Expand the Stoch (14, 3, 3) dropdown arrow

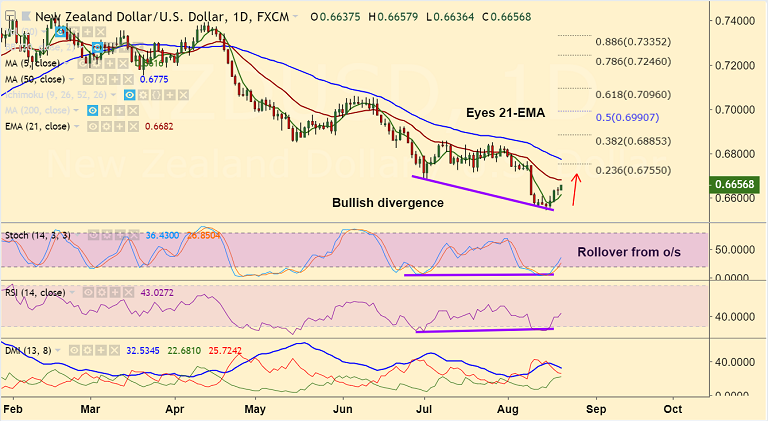(x=77, y=235)
